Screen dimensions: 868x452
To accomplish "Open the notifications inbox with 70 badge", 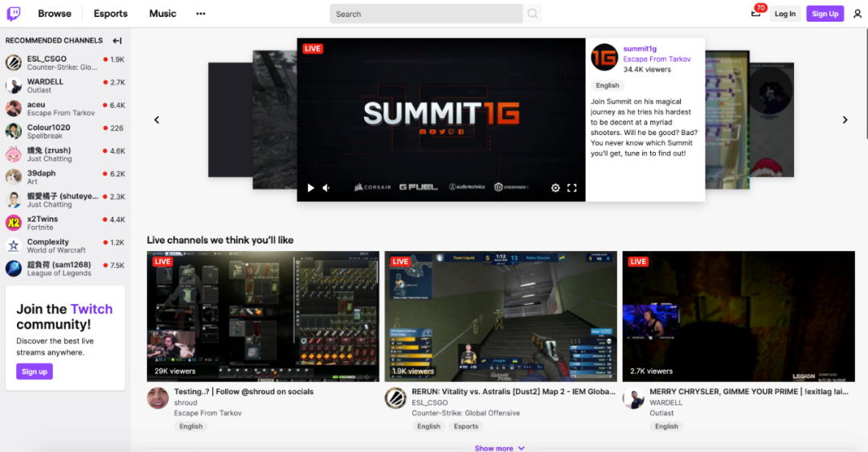I will tap(756, 13).
